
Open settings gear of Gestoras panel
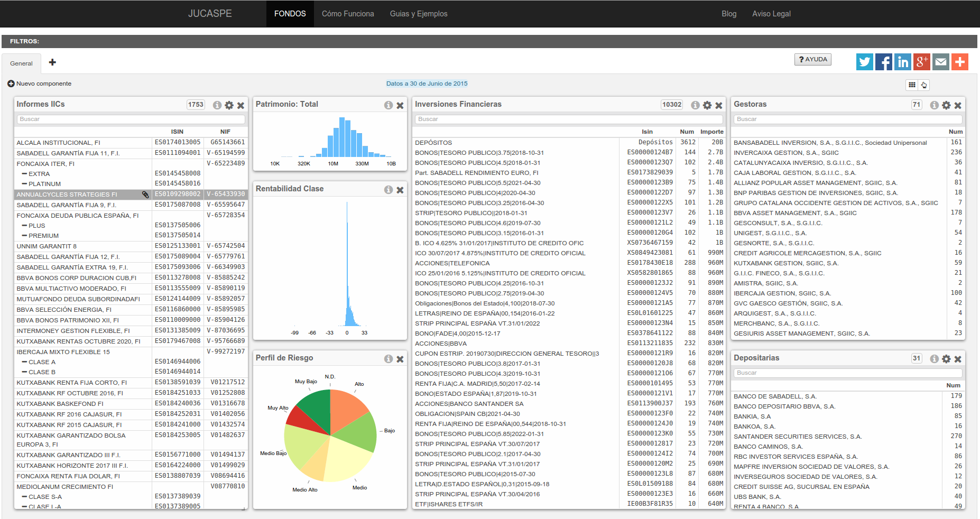click(946, 105)
